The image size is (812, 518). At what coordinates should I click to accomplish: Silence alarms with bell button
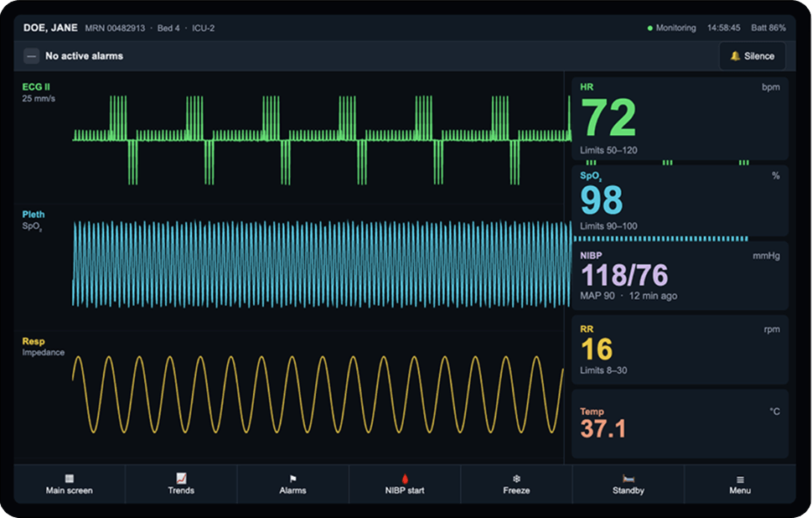click(753, 56)
